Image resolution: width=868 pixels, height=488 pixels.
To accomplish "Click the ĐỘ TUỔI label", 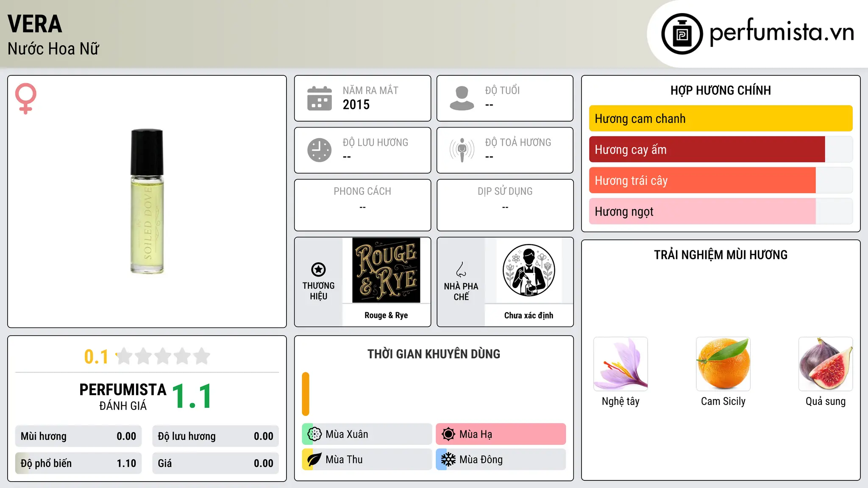I will 502,91.
